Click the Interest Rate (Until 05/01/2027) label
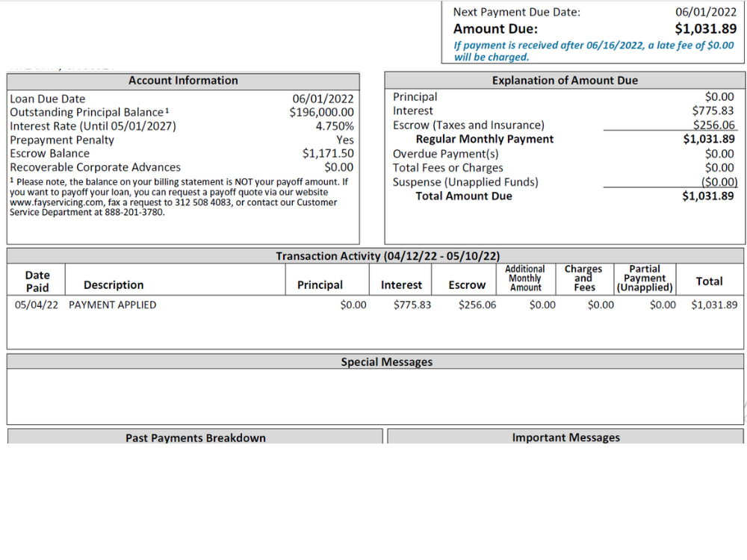 93,126
